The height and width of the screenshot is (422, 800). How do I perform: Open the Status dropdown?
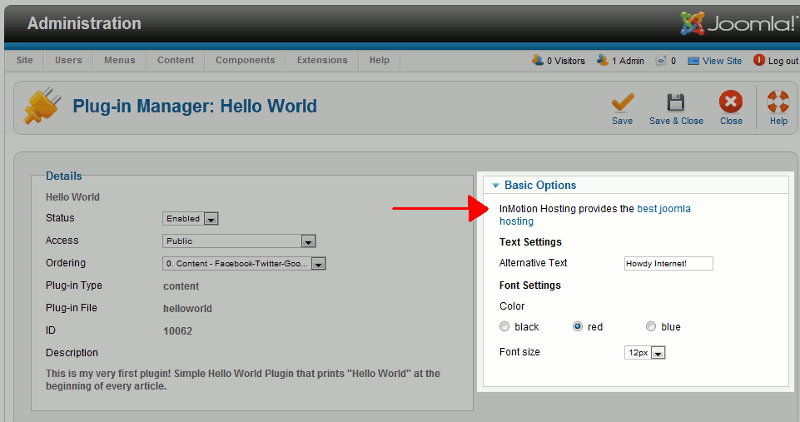pyautogui.click(x=190, y=219)
